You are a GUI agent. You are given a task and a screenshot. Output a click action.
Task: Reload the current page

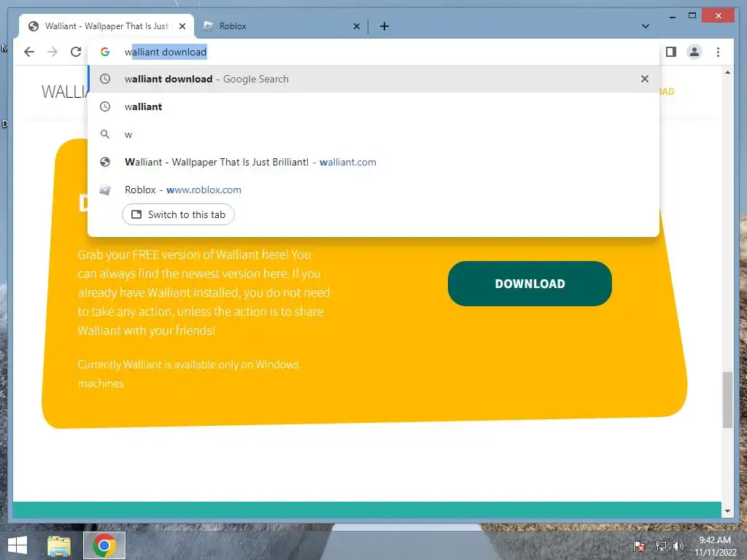click(x=76, y=52)
